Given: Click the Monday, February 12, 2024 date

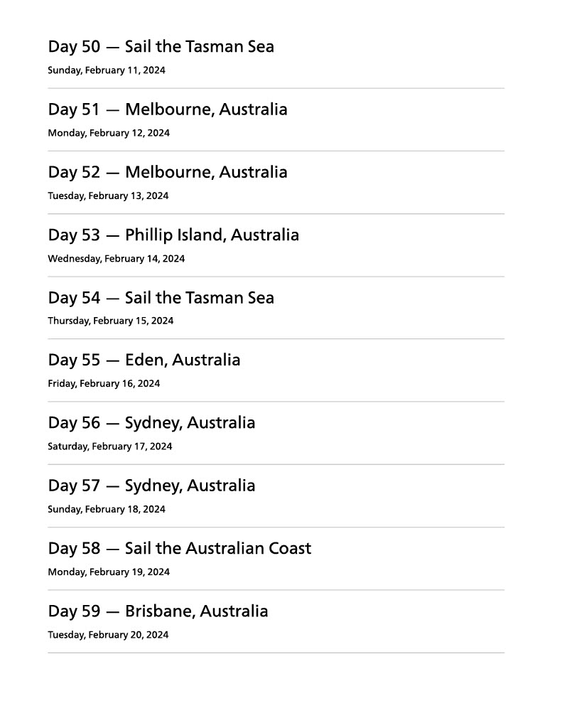Looking at the screenshot, I should pos(109,133).
